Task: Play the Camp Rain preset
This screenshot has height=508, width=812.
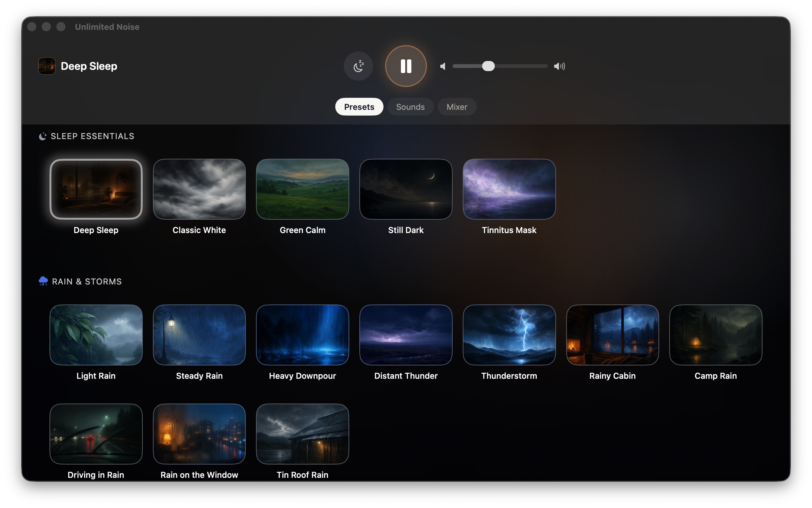Action: coord(716,335)
